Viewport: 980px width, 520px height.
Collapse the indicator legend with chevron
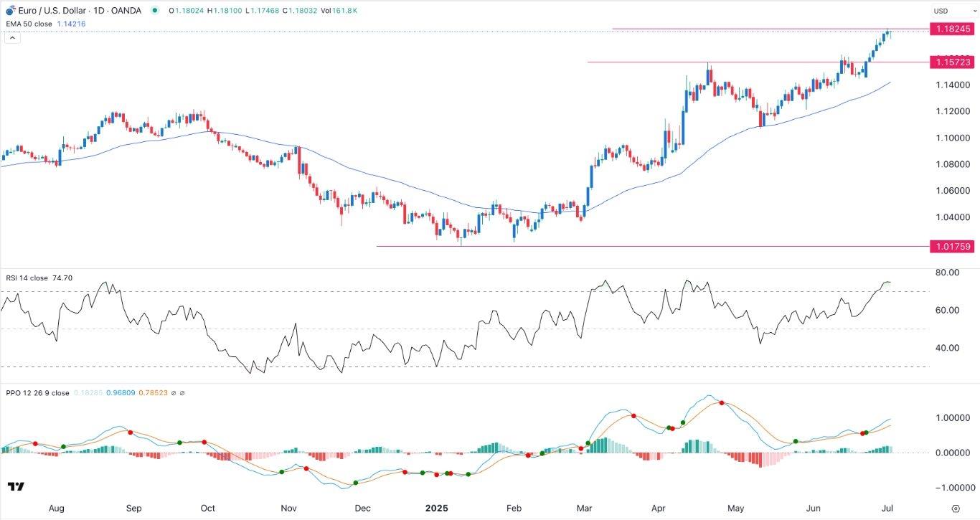[11, 37]
